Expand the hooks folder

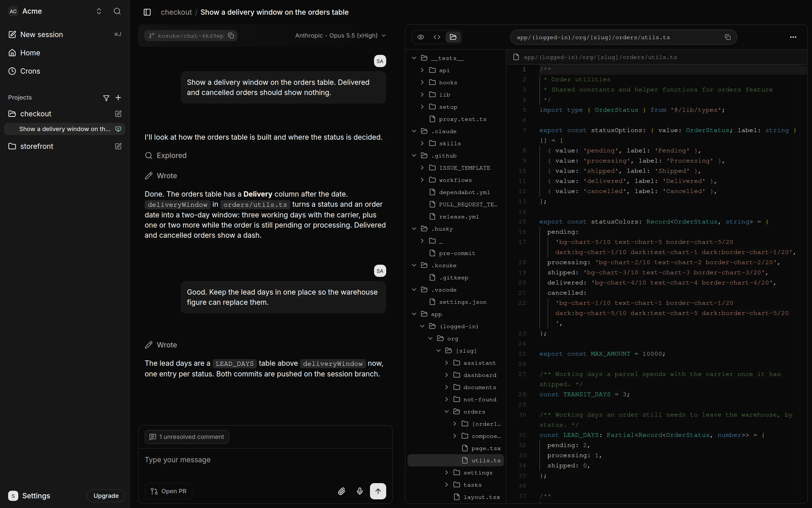tap(422, 83)
